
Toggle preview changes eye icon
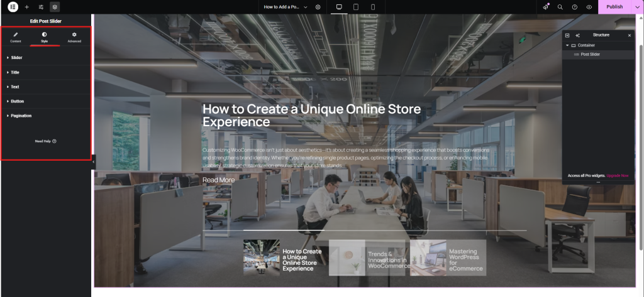click(x=589, y=7)
